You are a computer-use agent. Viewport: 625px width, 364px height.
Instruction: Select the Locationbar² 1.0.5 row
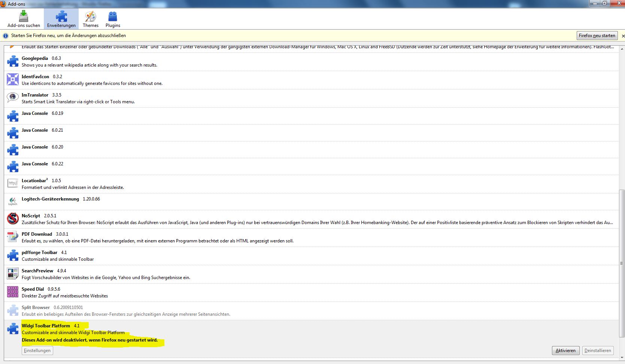tap(311, 184)
